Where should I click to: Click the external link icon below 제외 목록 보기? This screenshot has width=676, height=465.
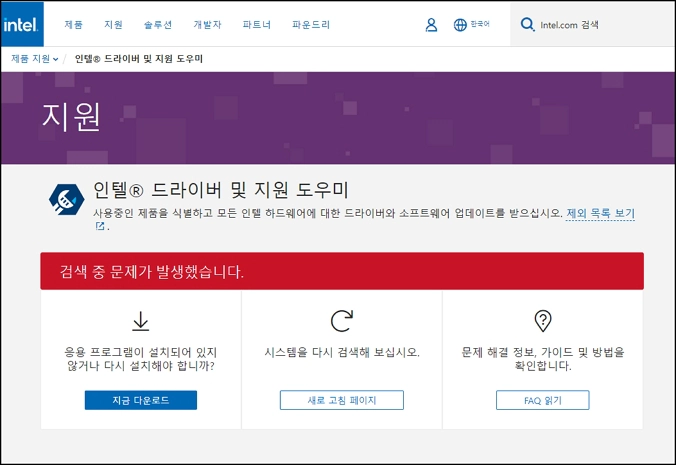100,226
